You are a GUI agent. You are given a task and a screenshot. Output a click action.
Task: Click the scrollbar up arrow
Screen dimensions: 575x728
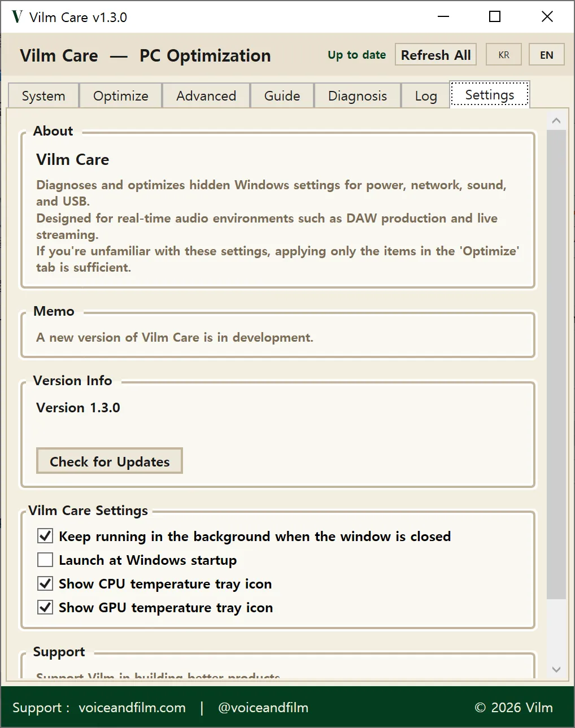point(556,120)
